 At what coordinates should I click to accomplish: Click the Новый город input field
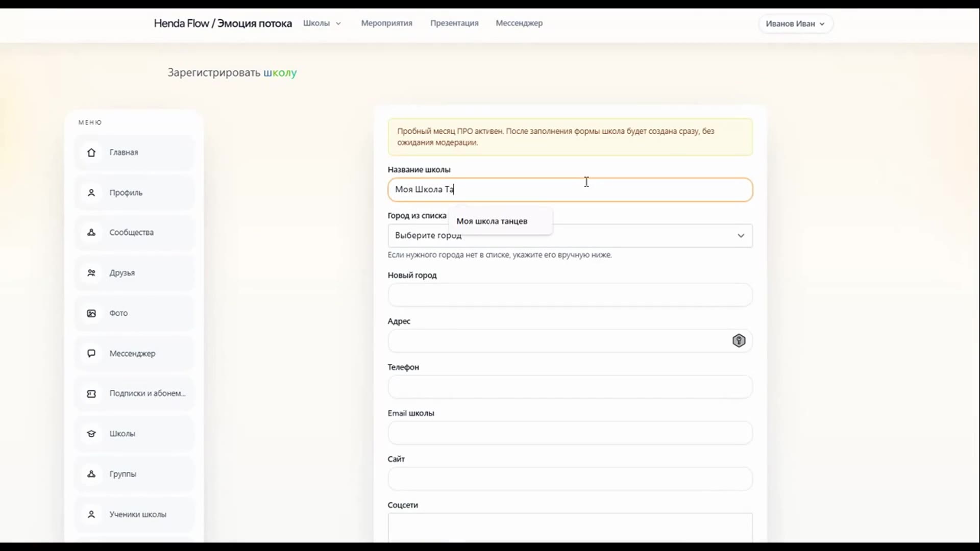coord(570,294)
